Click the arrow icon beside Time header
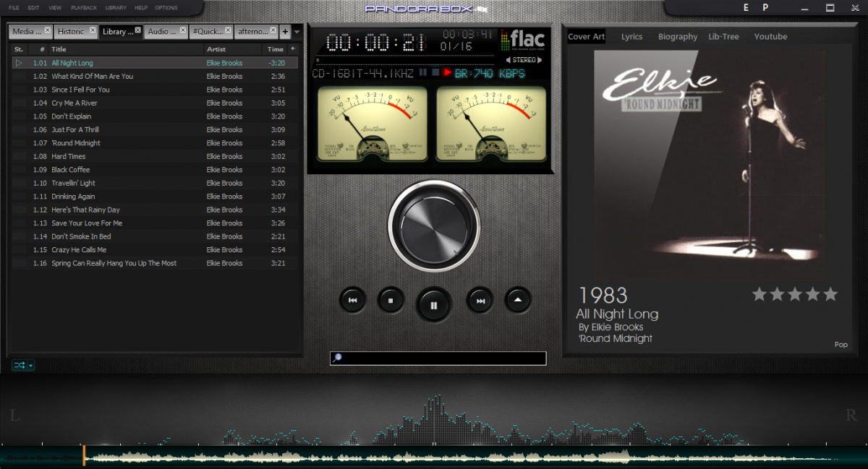Image resolution: width=868 pixels, height=469 pixels. pos(293,49)
